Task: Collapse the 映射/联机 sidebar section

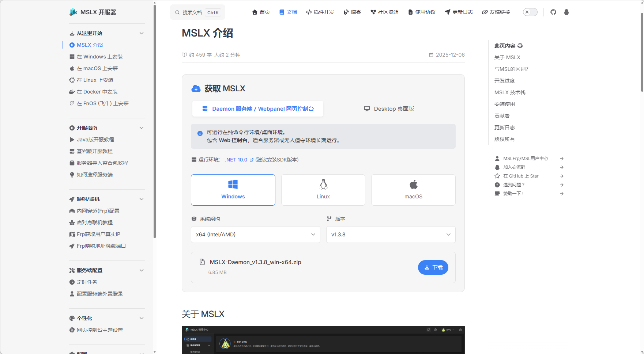Action: pyautogui.click(x=142, y=199)
